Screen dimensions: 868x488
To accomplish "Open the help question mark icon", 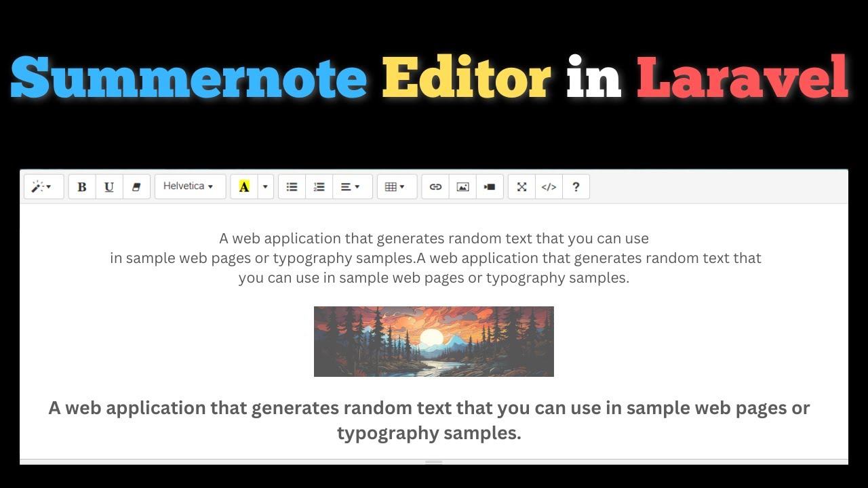I will pos(576,187).
